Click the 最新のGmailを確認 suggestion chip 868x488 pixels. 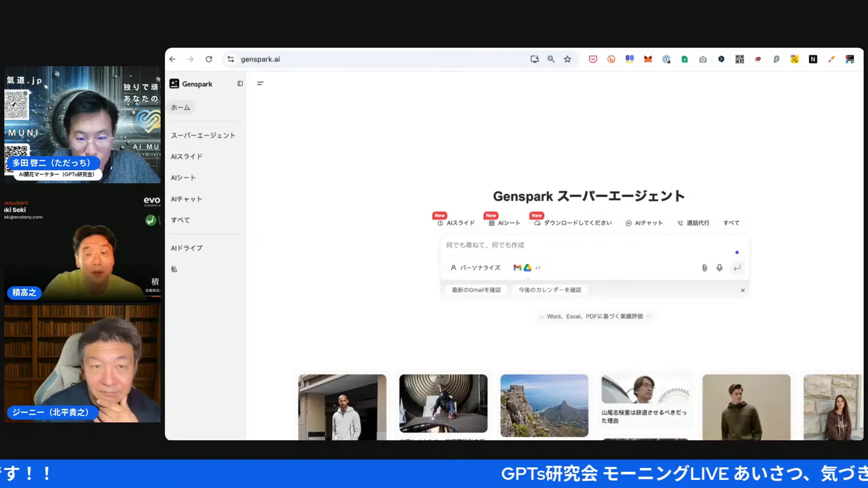[x=476, y=290]
